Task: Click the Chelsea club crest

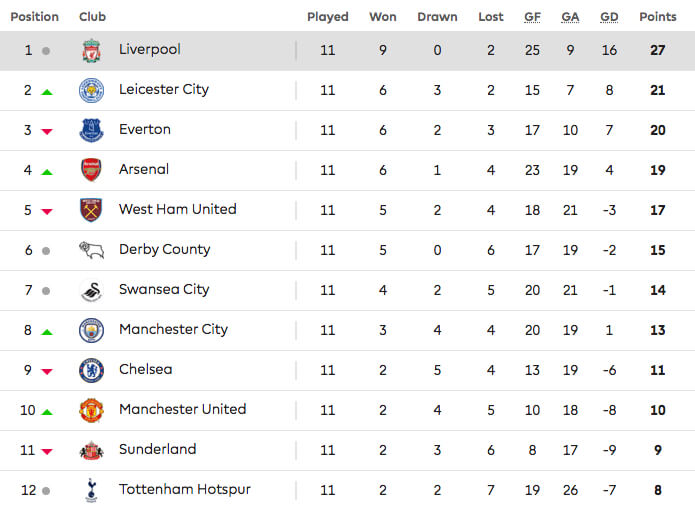Action: click(x=91, y=370)
